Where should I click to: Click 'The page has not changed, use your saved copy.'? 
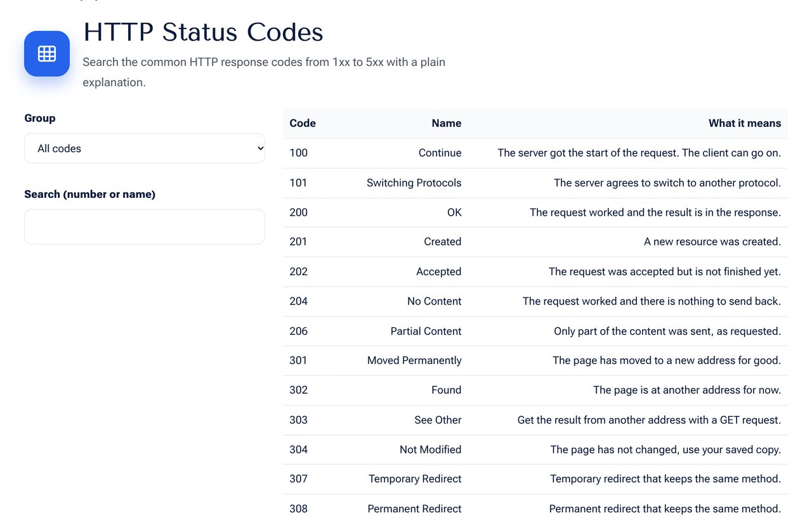pos(665,450)
